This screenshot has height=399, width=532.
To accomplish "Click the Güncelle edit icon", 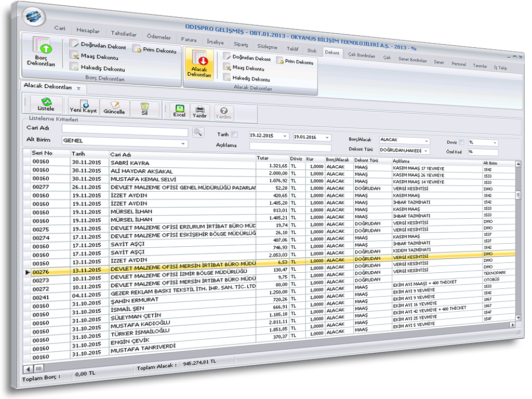I will (114, 108).
